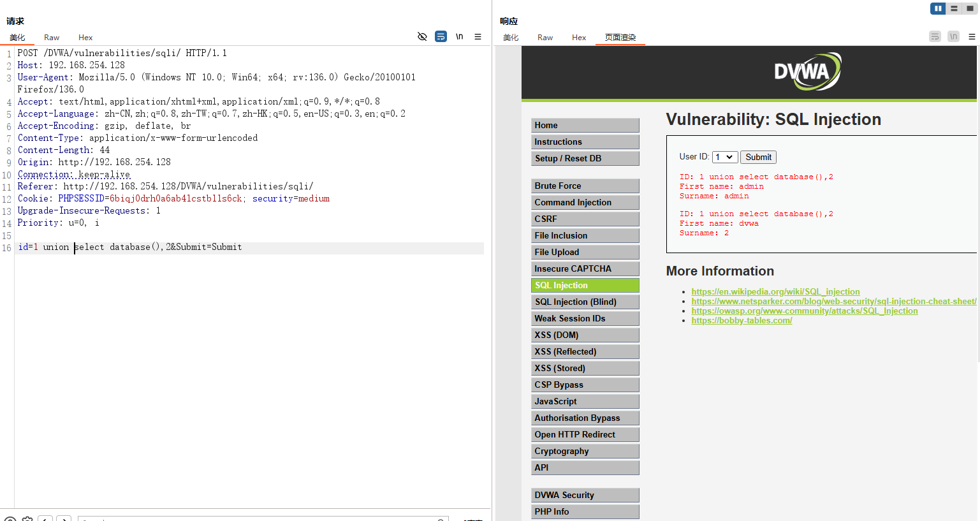The width and height of the screenshot is (980, 521).
Task: Open Setup / Reset DB page
Action: point(585,158)
